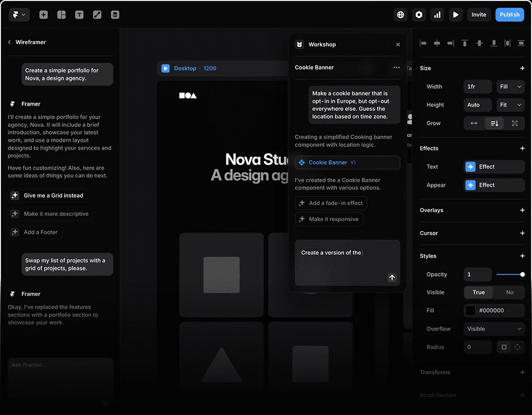Click the hexagon settings icon

[x=419, y=15]
